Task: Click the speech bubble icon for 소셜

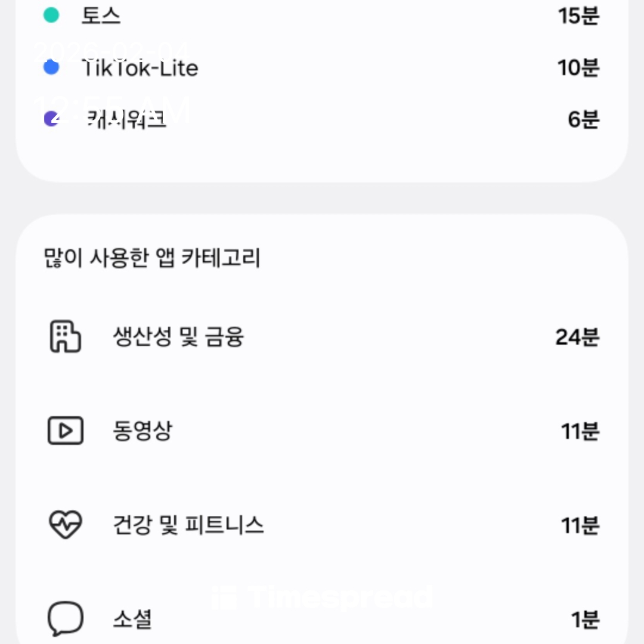Action: 65,618
